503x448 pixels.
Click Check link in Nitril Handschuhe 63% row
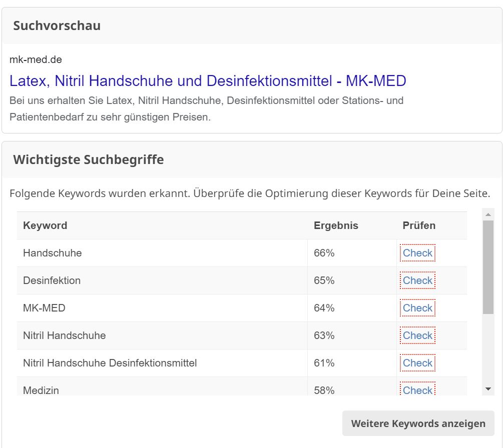point(418,335)
